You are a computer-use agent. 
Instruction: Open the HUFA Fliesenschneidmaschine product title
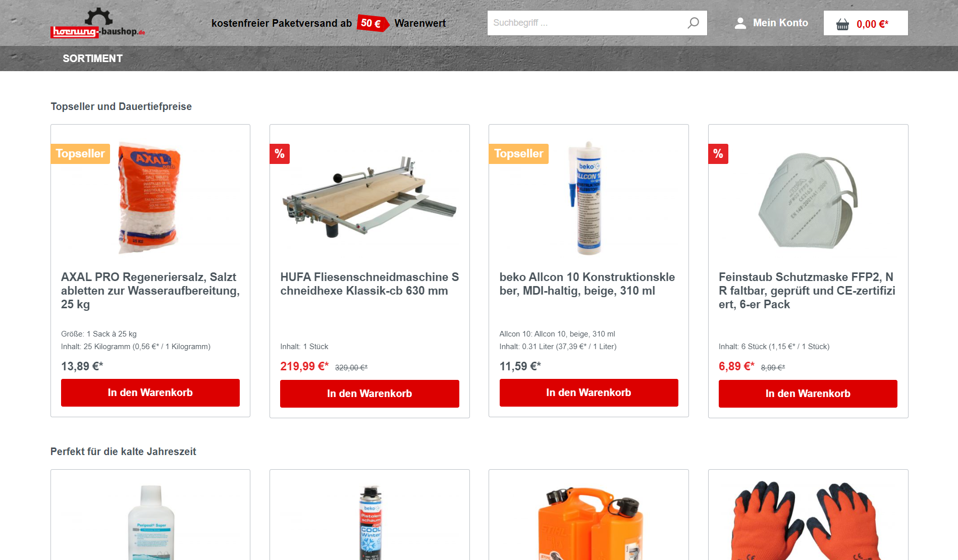(369, 284)
